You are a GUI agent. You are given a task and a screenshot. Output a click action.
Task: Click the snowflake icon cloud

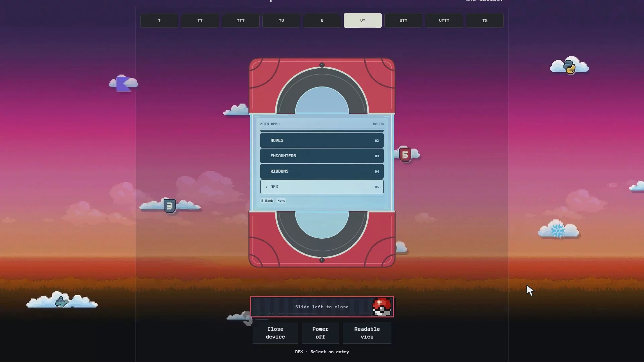tap(558, 230)
